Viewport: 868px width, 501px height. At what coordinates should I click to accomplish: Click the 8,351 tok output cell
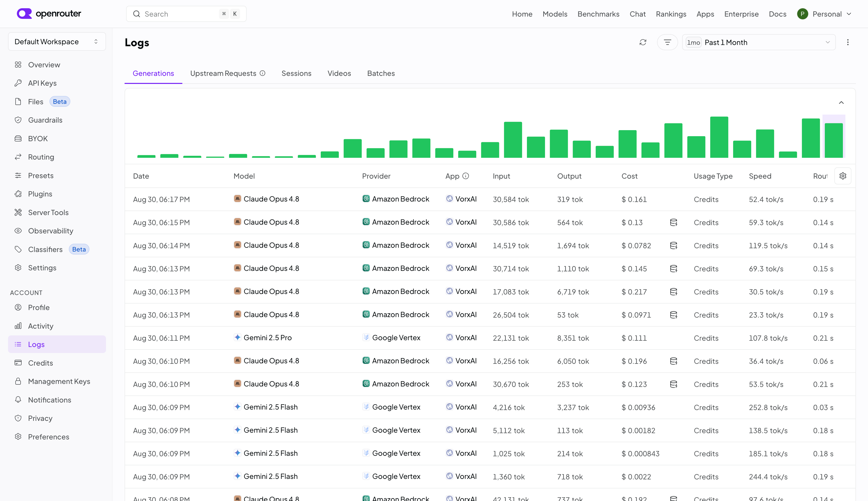[x=573, y=338]
